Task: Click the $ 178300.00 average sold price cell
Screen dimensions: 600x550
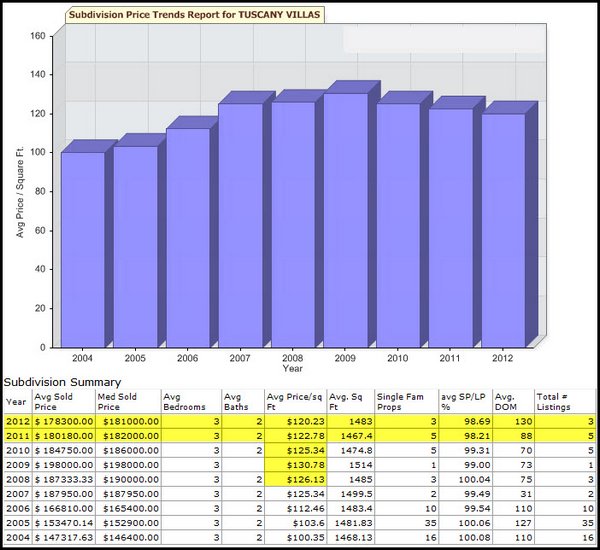Action: 64,421
